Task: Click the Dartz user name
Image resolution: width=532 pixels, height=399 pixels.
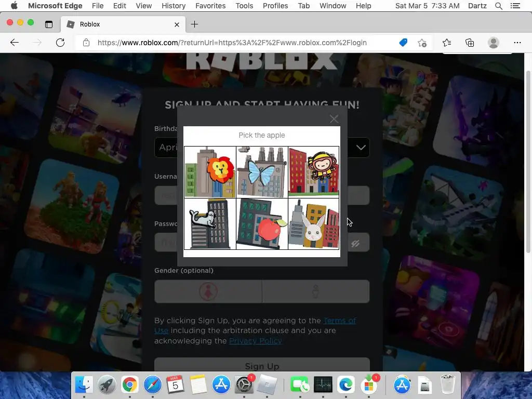Action: coord(477,6)
